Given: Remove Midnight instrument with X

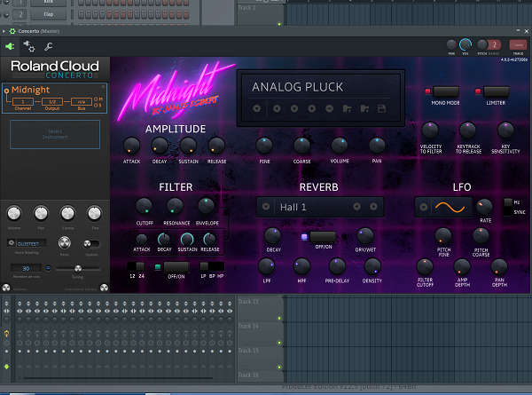Looking at the screenshot, I should (x=103, y=87).
